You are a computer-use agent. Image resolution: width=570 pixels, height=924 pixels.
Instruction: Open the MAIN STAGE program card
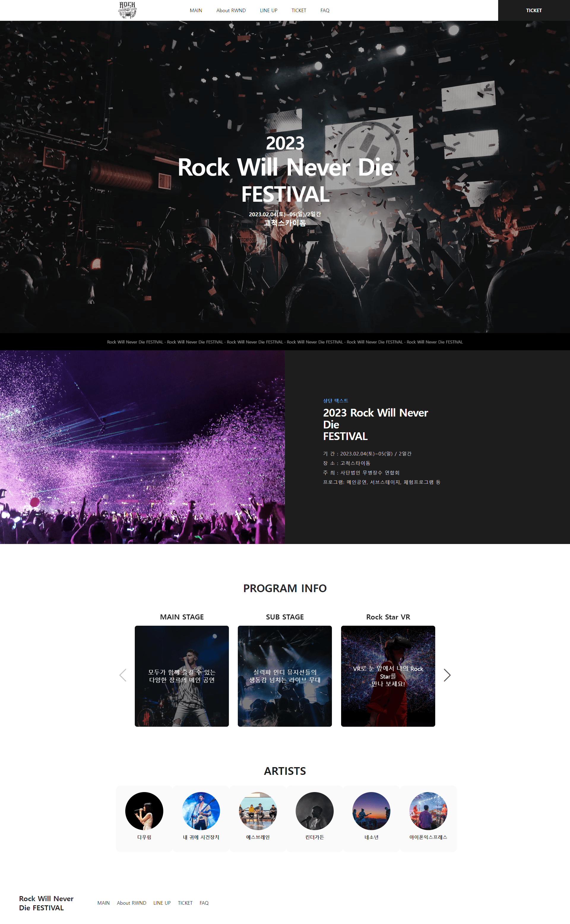click(x=182, y=676)
